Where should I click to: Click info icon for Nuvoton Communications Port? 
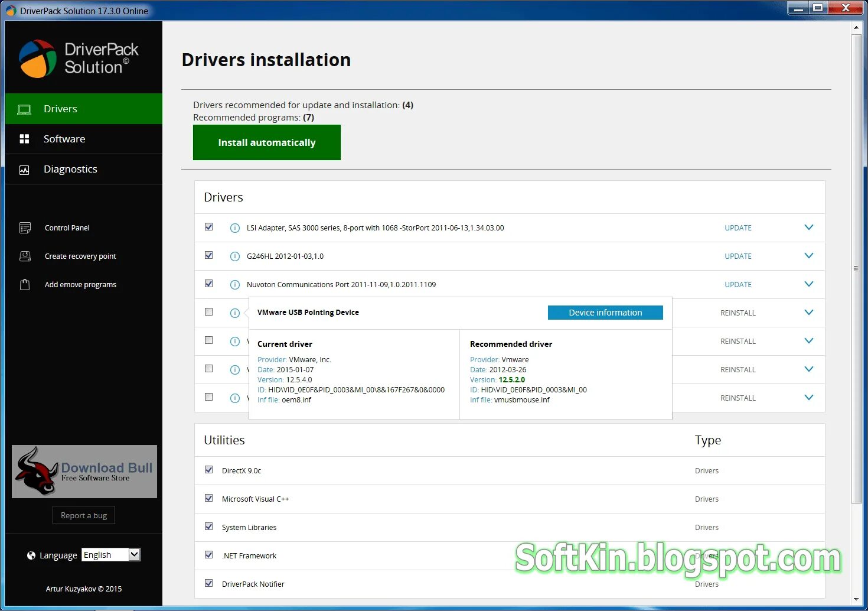pyautogui.click(x=234, y=285)
